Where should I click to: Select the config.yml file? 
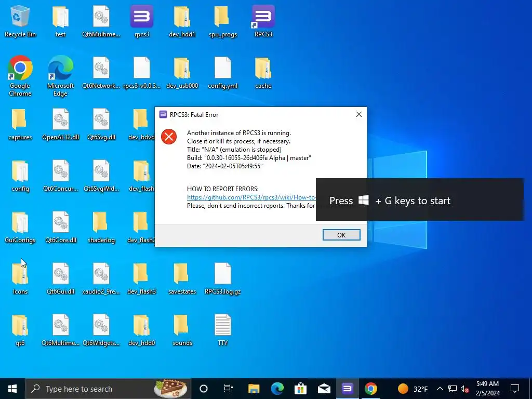click(x=222, y=73)
